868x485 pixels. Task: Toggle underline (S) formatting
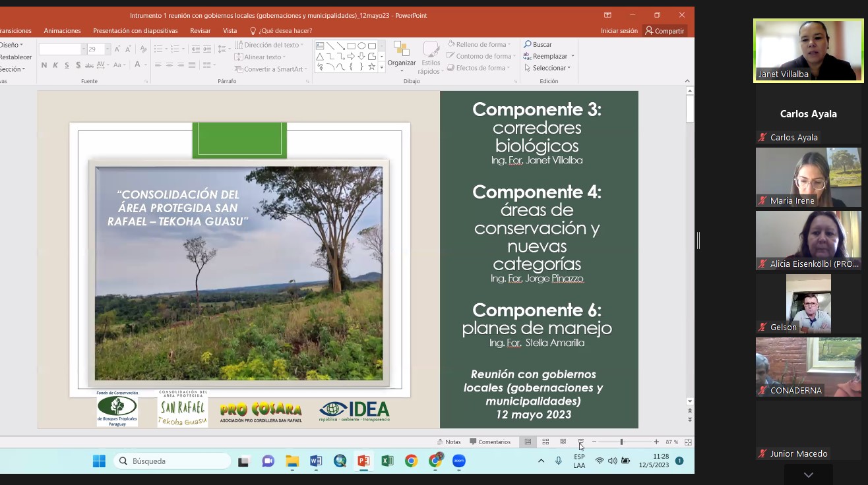point(67,65)
